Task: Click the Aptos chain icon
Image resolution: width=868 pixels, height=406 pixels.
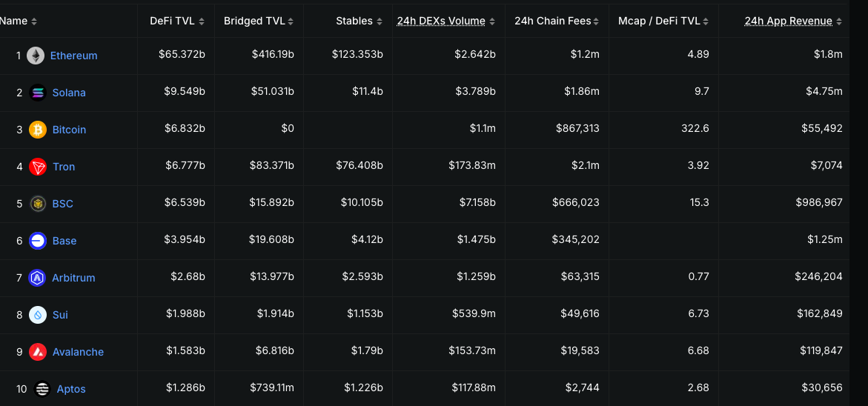Action: tap(42, 389)
